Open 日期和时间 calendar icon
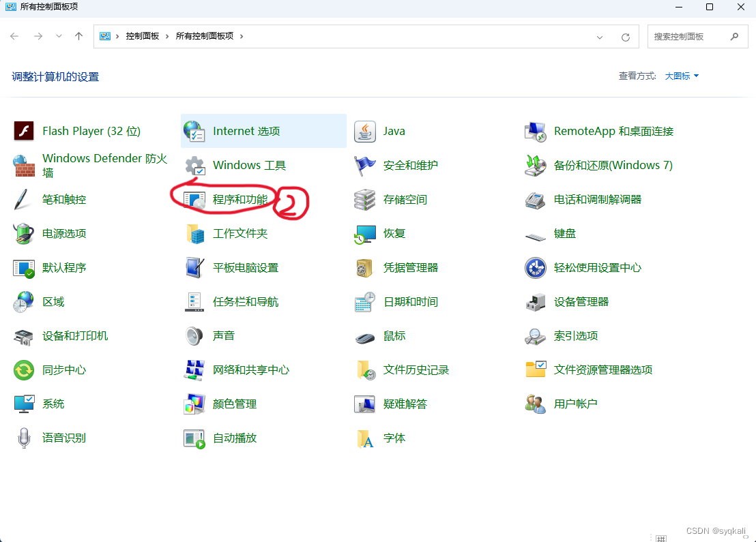Screen dimensions: 756x542 click(365, 302)
